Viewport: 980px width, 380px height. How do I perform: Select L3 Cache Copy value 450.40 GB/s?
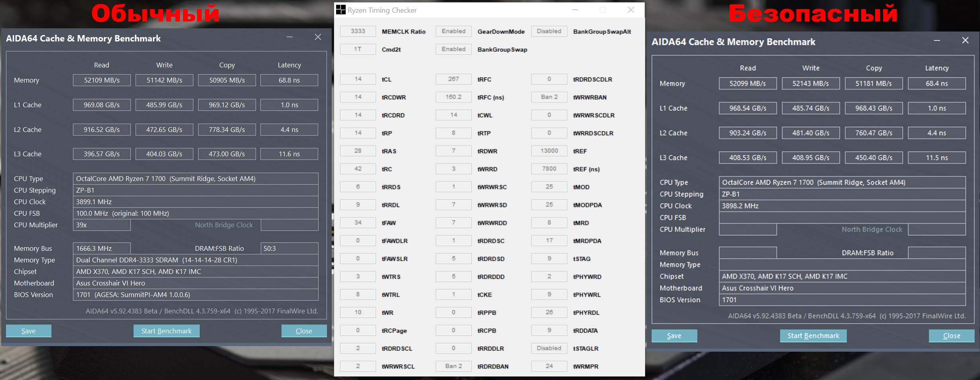pos(874,158)
